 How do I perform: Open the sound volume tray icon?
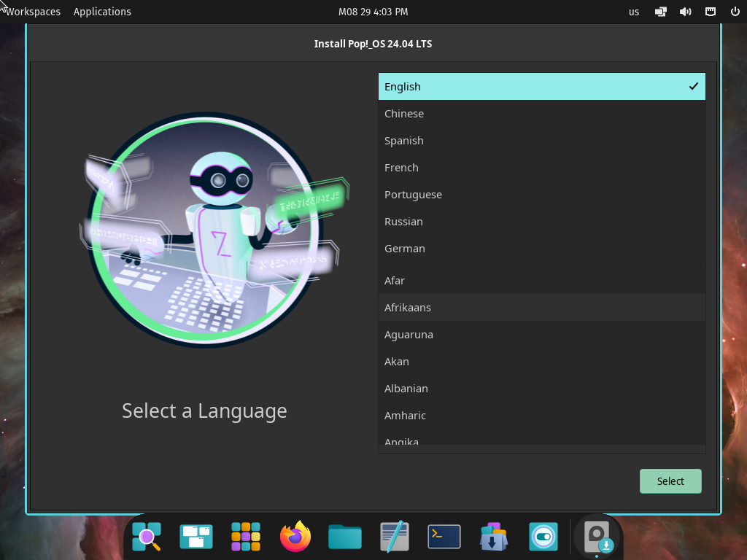(x=685, y=12)
